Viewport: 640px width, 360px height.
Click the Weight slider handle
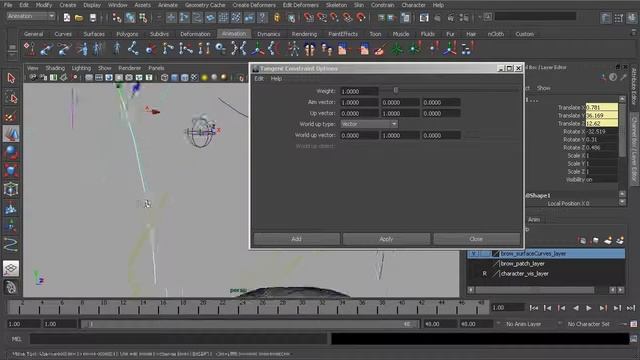pos(396,90)
